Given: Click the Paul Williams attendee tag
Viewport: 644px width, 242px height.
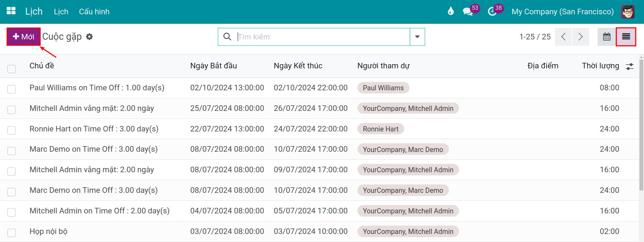Looking at the screenshot, I should [383, 88].
